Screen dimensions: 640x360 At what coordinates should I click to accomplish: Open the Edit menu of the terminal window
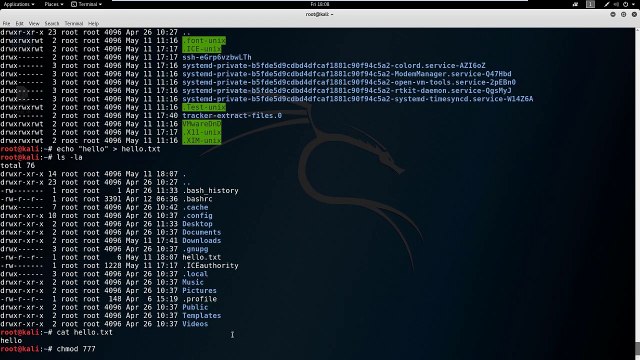click(x=19, y=24)
